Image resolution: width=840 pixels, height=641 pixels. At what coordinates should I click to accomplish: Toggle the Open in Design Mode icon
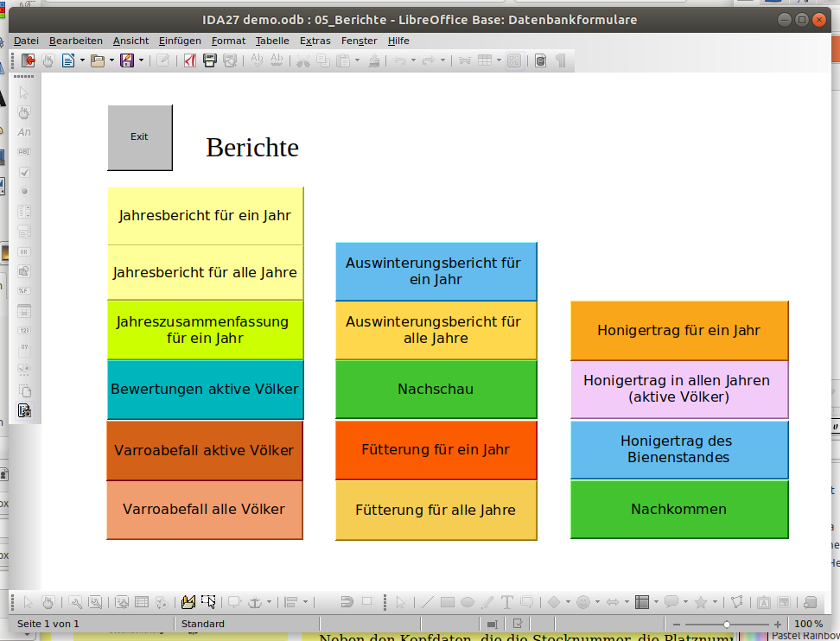188,602
